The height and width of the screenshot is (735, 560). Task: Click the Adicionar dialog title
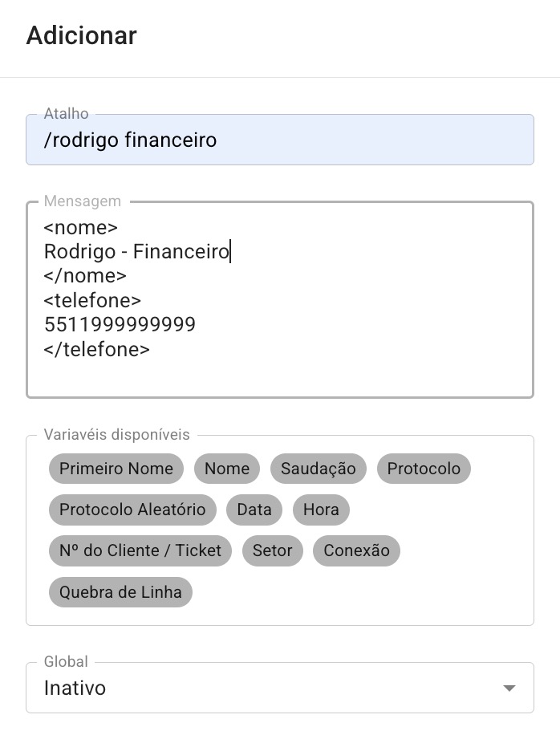[82, 35]
